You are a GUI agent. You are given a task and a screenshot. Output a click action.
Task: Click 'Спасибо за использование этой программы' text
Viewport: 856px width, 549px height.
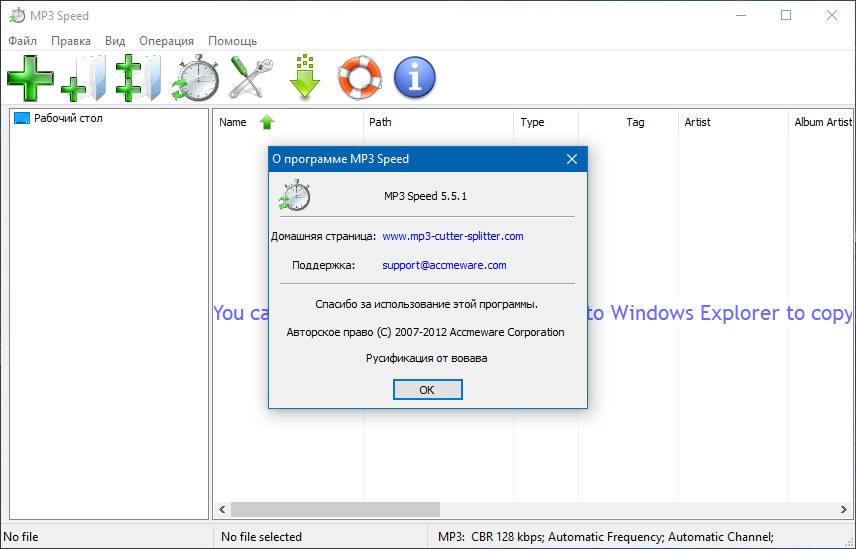point(426,305)
